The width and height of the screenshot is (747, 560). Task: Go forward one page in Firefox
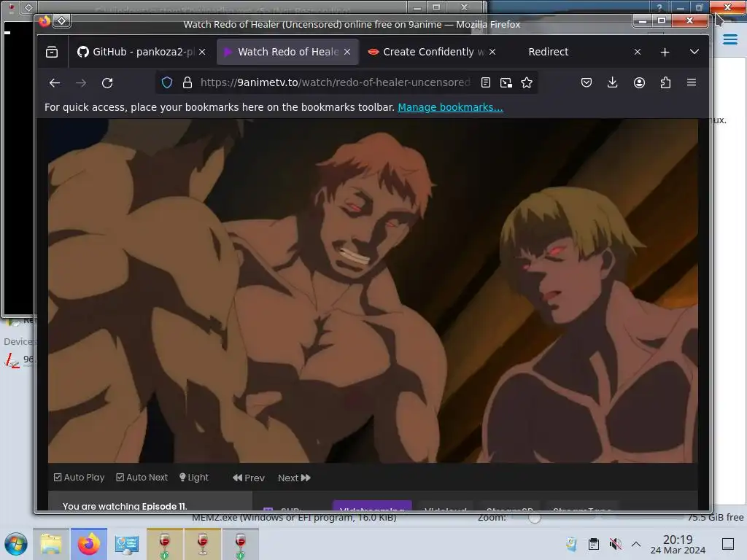coord(81,83)
